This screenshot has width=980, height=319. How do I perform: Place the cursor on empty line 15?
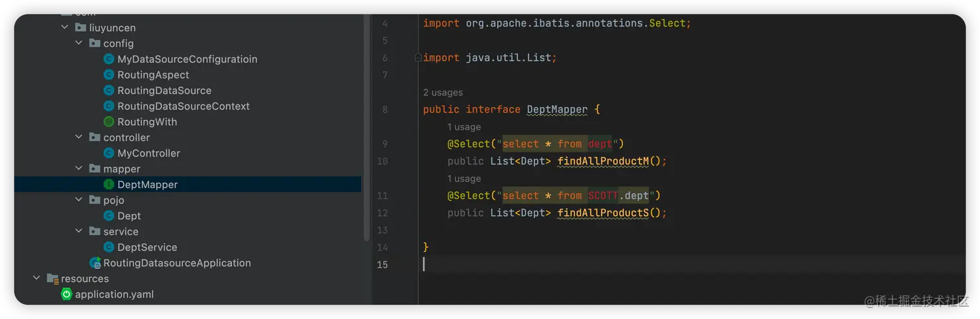[x=692, y=264]
